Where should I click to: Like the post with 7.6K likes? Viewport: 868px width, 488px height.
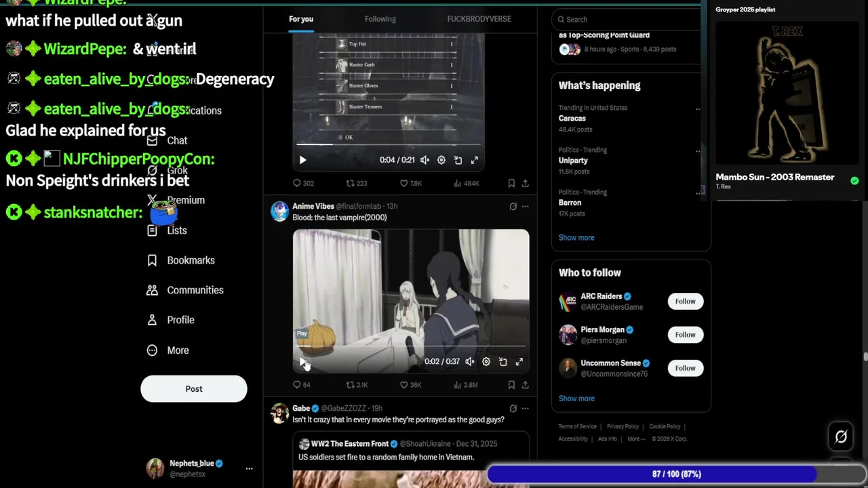[x=411, y=183]
